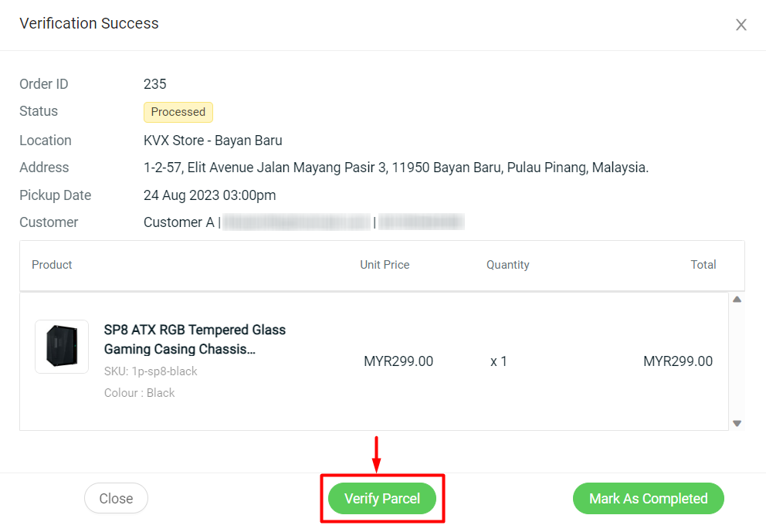The width and height of the screenshot is (766, 532).
Task: Click the Total column header
Action: 703,265
